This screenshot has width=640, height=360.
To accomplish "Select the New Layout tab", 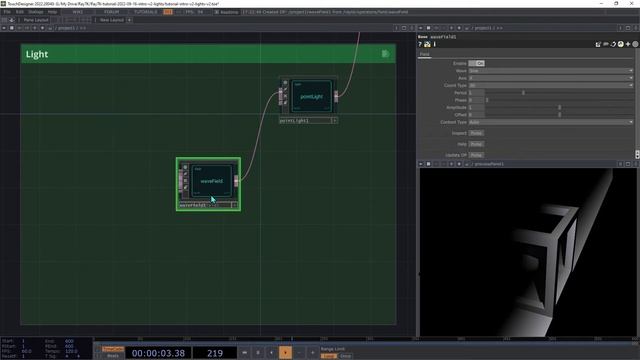I will click(111, 20).
